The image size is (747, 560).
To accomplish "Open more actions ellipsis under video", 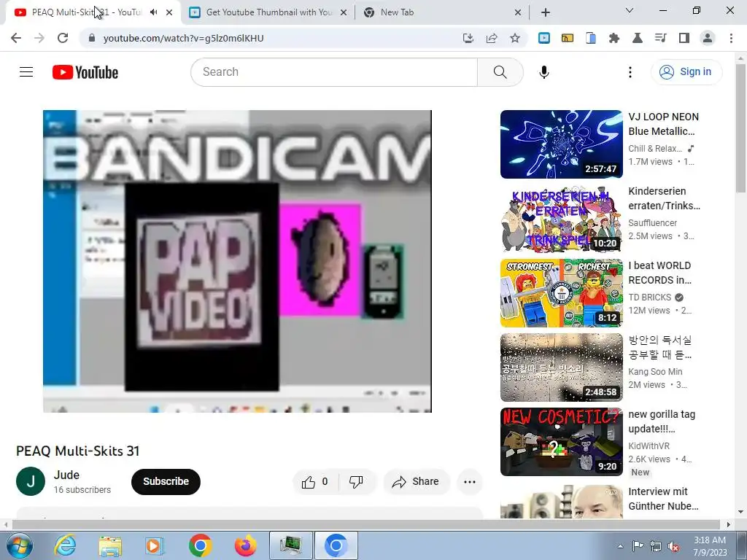I will [470, 482].
